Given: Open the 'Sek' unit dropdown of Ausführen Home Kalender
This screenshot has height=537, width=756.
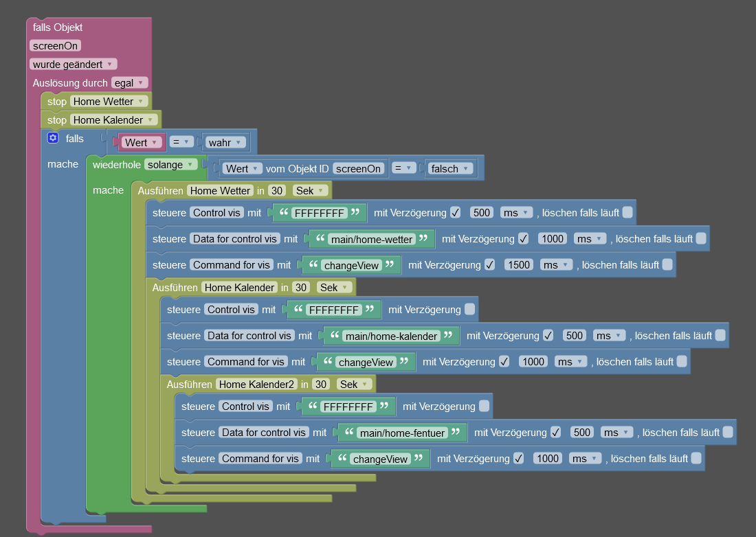Looking at the screenshot, I should pos(334,288).
